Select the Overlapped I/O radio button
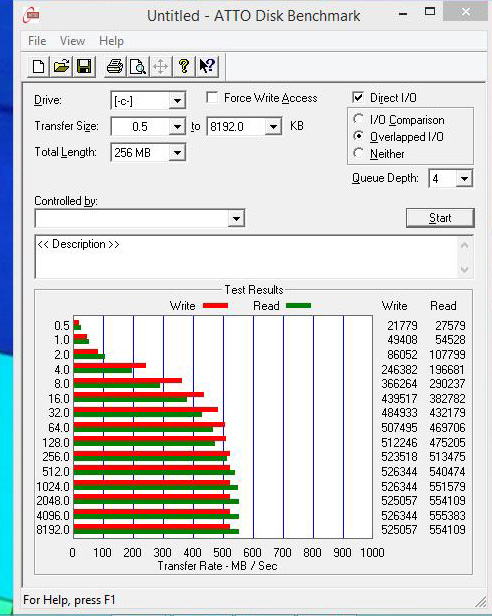The width and height of the screenshot is (492, 616). click(358, 136)
